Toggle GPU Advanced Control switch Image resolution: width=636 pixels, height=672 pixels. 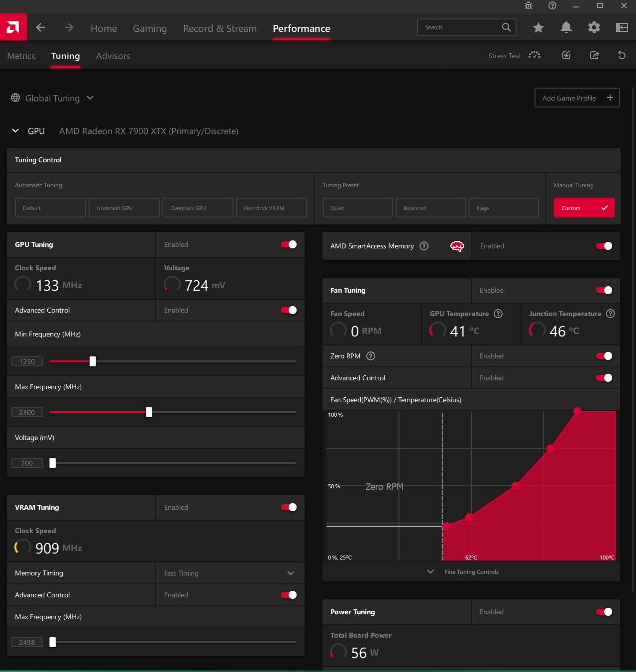(x=289, y=310)
